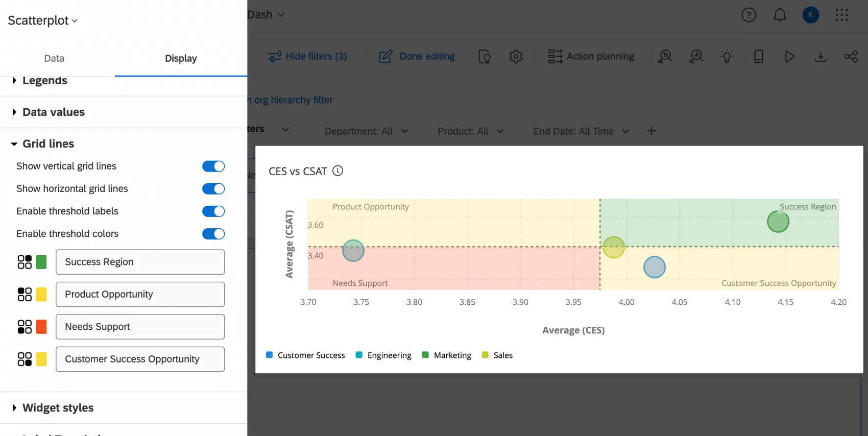The height and width of the screenshot is (436, 868).
Task: Select the Display tab
Action: pyautogui.click(x=181, y=58)
